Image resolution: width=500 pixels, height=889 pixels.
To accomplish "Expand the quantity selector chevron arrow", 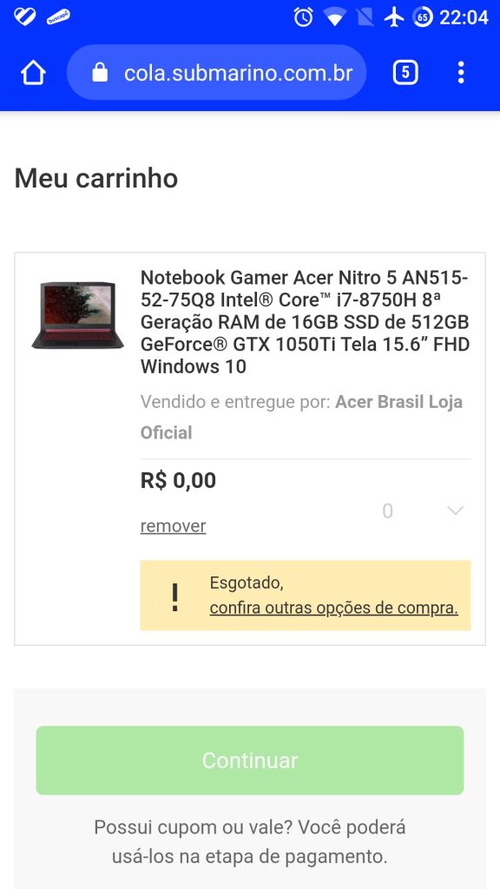I will pos(456,511).
